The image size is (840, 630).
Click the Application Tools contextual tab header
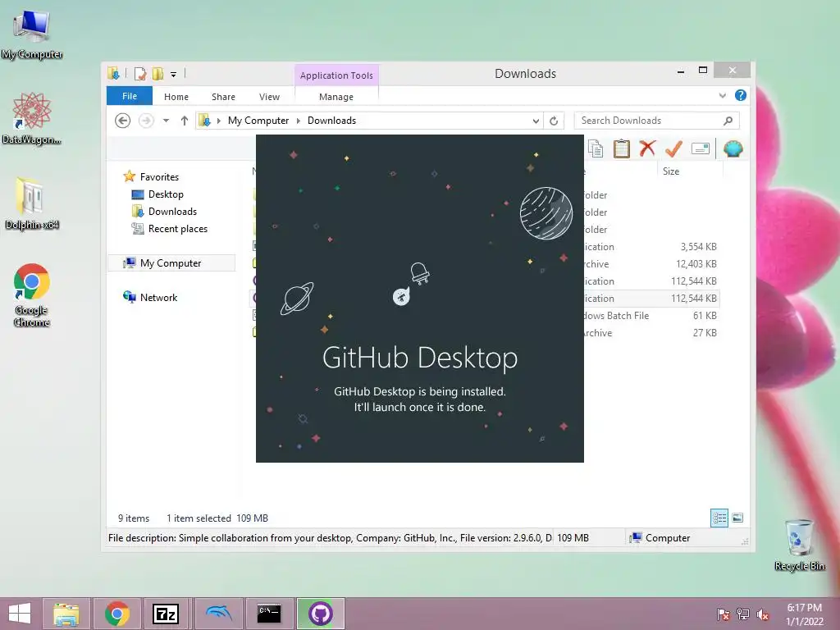pyautogui.click(x=336, y=75)
